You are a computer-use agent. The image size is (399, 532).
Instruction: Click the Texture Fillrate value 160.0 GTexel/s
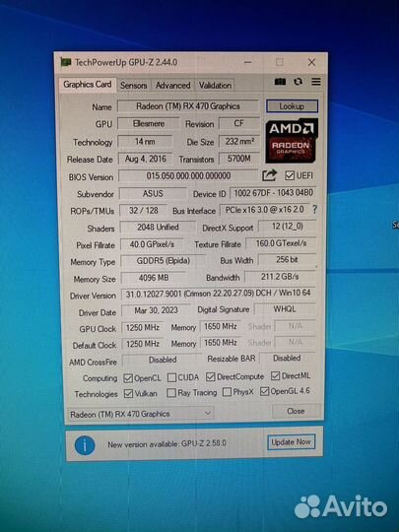pos(281,243)
